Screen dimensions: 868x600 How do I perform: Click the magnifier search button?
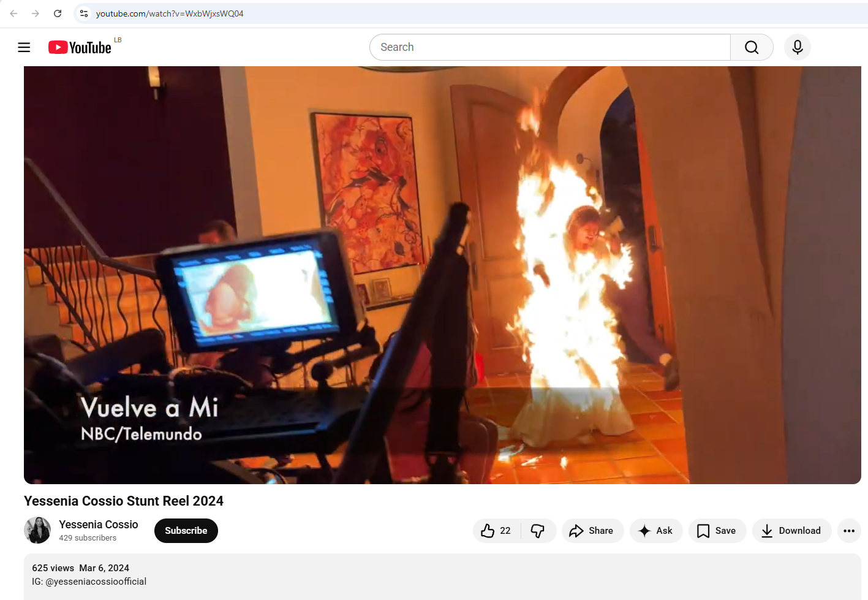(x=752, y=47)
